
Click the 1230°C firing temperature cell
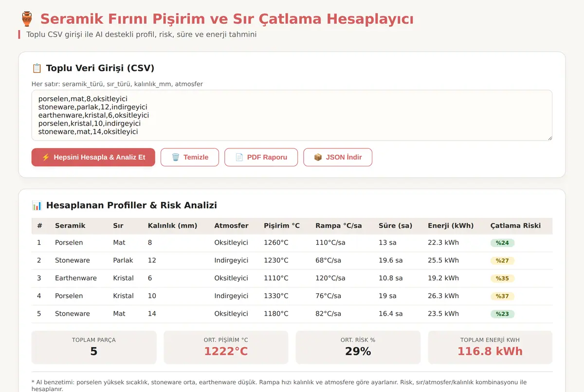[x=276, y=260]
